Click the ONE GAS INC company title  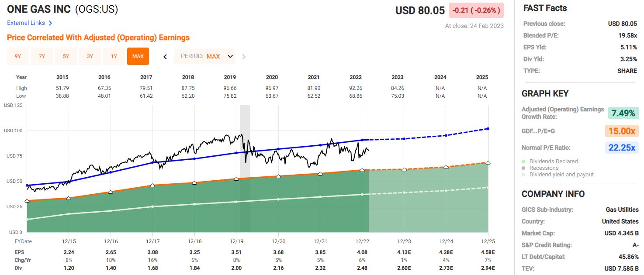[x=39, y=9]
